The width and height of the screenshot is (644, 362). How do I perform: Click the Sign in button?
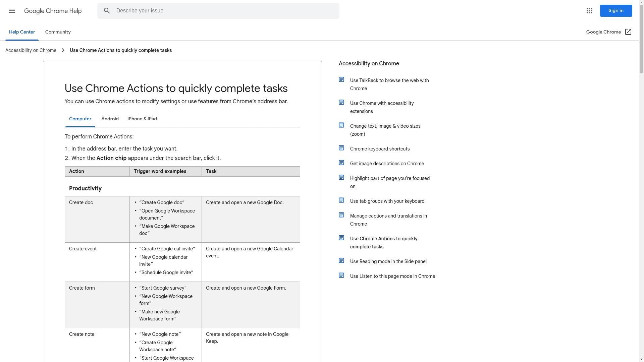[616, 11]
